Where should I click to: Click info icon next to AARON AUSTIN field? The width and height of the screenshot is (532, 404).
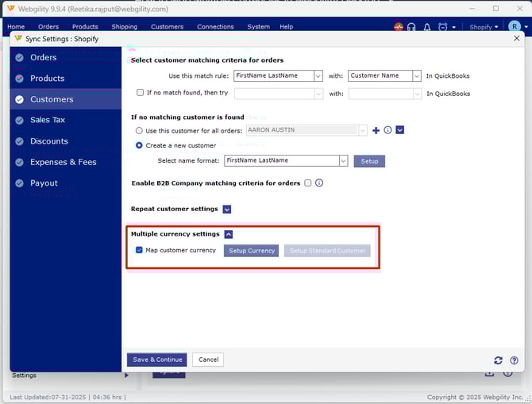click(x=387, y=130)
